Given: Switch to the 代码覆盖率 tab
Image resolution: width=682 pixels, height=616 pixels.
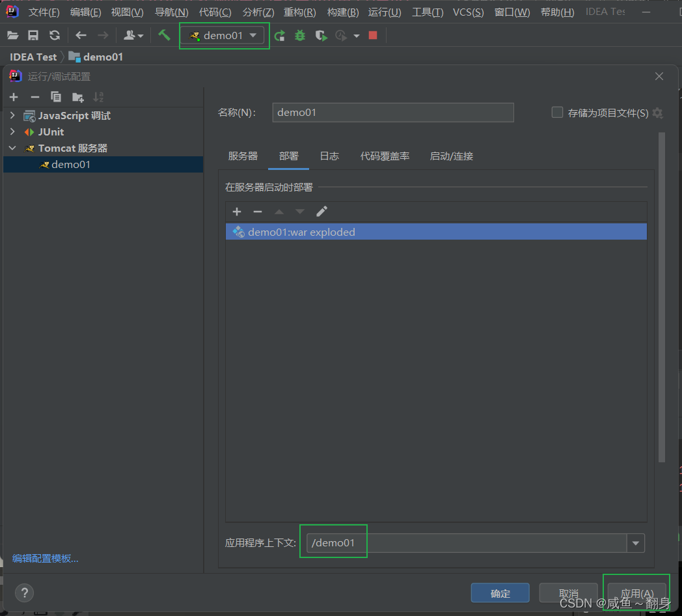Looking at the screenshot, I should pyautogui.click(x=385, y=156).
